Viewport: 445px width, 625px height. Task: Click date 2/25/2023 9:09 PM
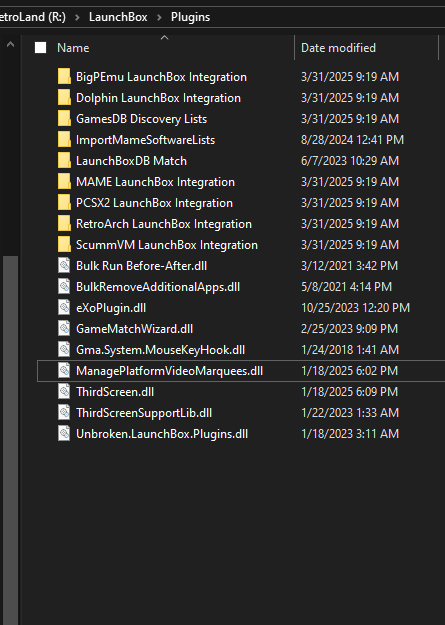[349, 328]
